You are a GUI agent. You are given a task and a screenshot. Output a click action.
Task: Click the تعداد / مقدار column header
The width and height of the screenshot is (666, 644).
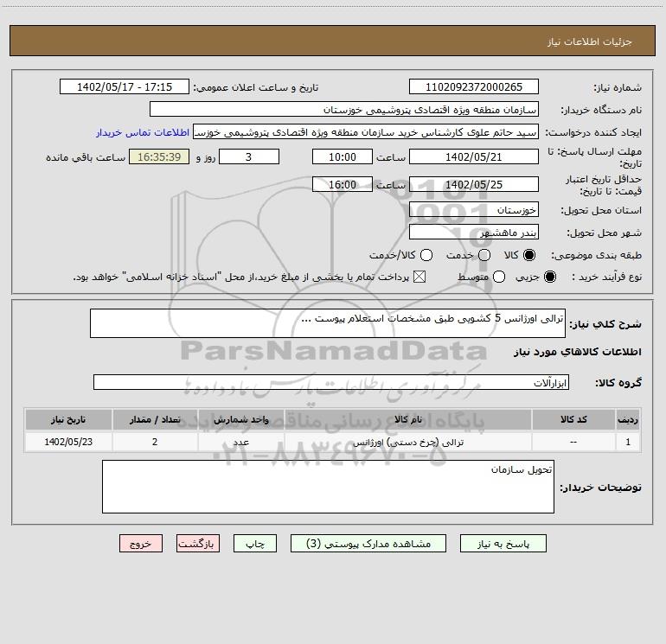155,419
